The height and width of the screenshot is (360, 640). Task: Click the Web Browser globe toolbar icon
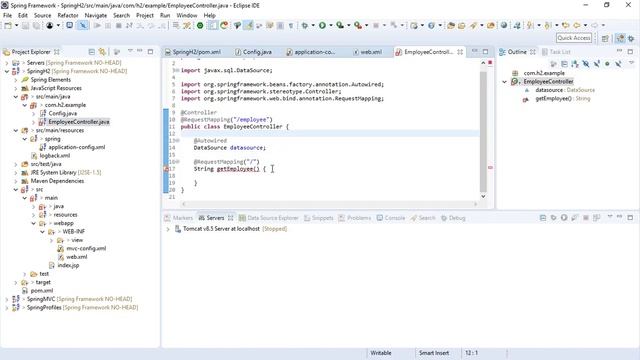pos(504,25)
